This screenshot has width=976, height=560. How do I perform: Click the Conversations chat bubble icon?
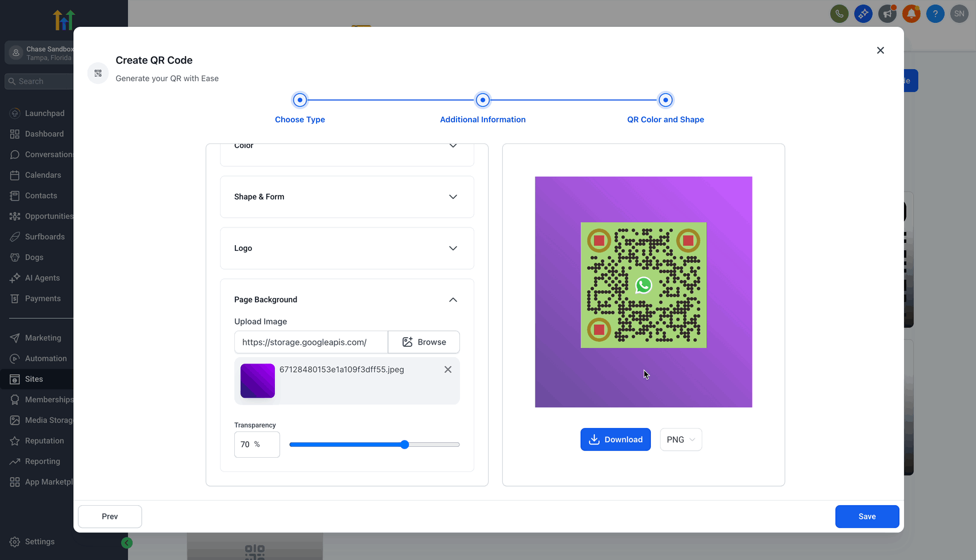pos(15,154)
